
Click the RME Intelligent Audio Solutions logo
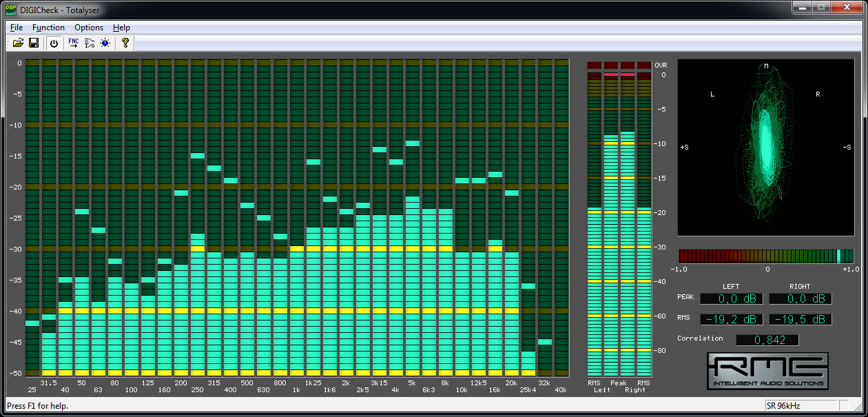tap(767, 371)
